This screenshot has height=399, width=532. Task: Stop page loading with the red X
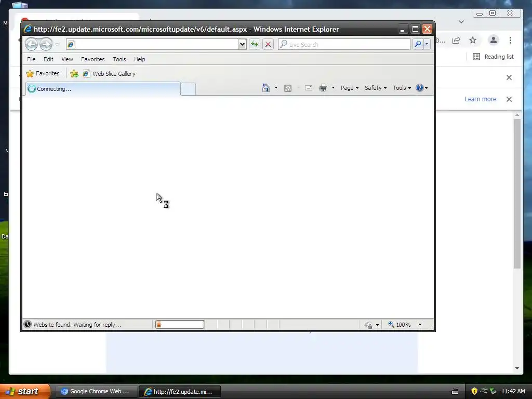tap(268, 44)
